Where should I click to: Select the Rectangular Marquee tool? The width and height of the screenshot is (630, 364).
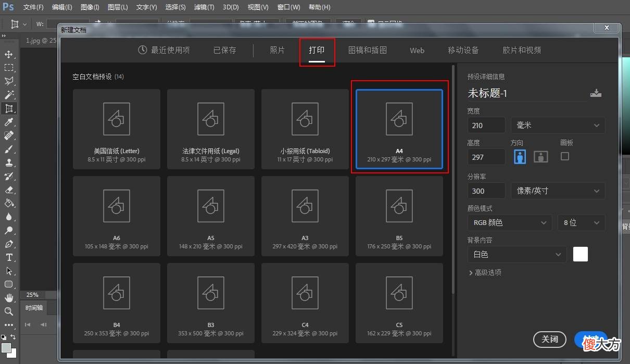click(9, 68)
